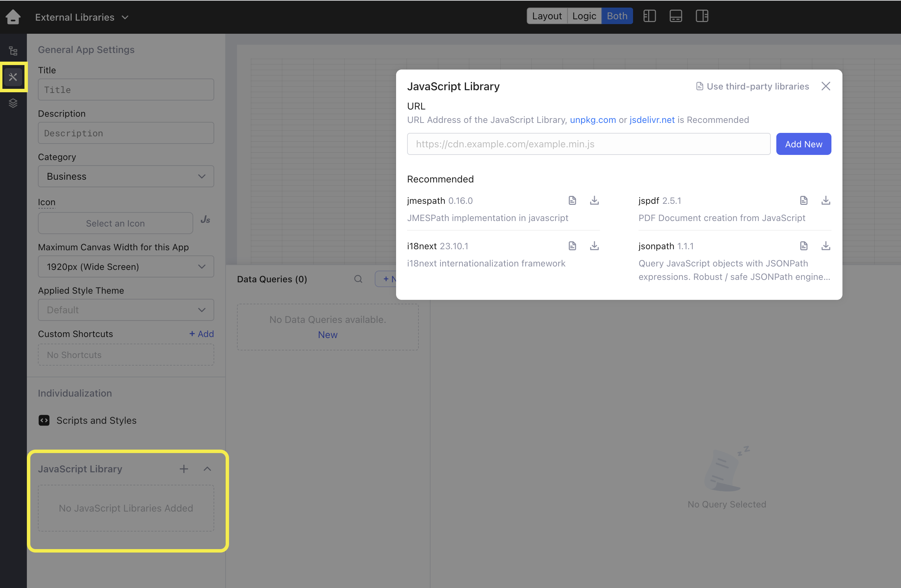Download the i18next library

click(594, 246)
